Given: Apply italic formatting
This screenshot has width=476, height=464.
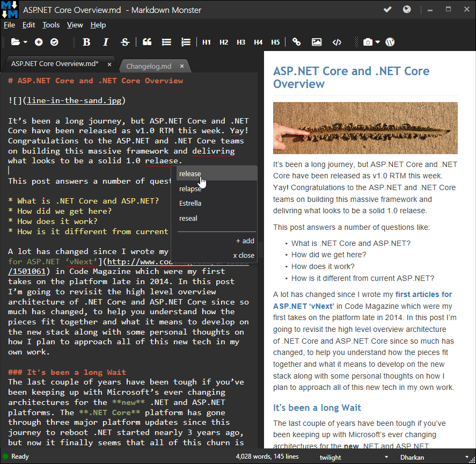Looking at the screenshot, I should (106, 42).
